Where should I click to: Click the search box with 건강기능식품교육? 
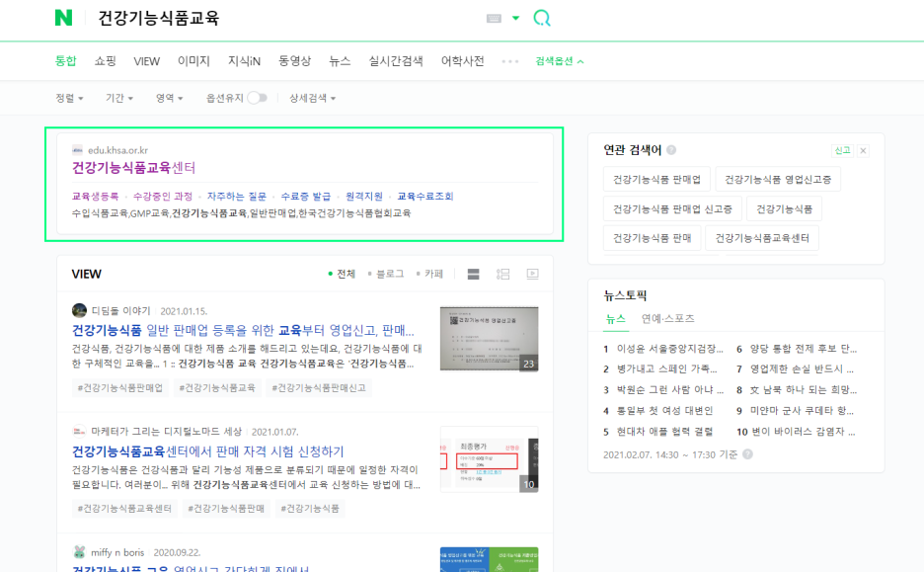(283, 19)
